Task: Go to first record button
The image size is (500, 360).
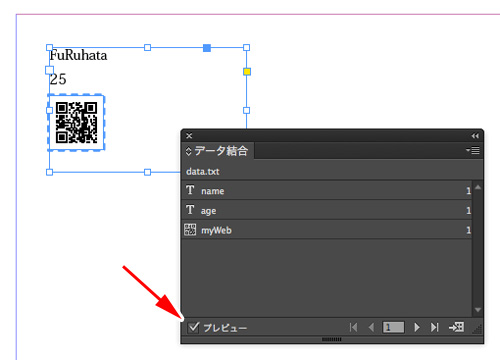Action: click(354, 327)
